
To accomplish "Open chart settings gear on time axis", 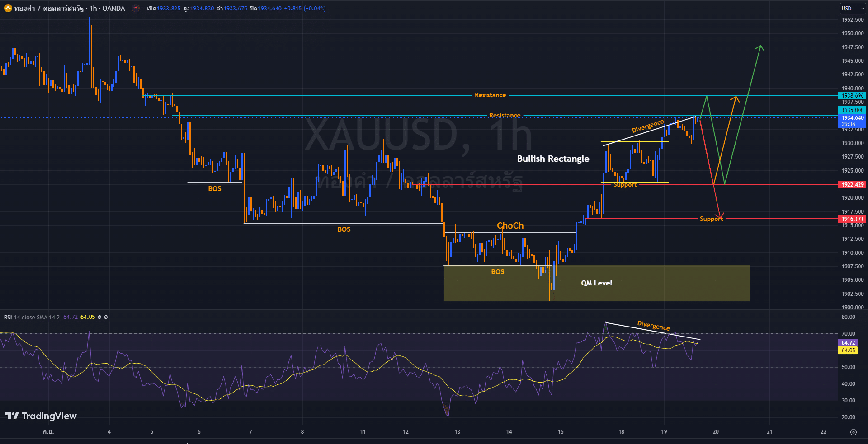I will pos(853,432).
